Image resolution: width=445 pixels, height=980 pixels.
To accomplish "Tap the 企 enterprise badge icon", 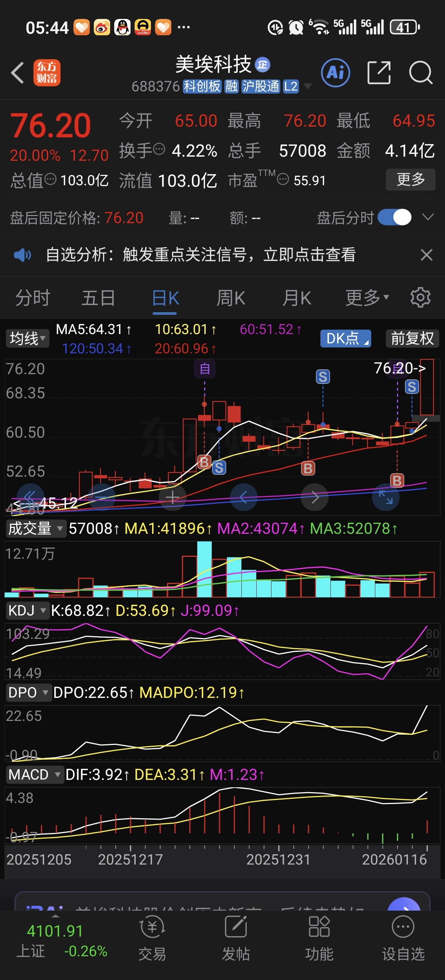I will (262, 64).
